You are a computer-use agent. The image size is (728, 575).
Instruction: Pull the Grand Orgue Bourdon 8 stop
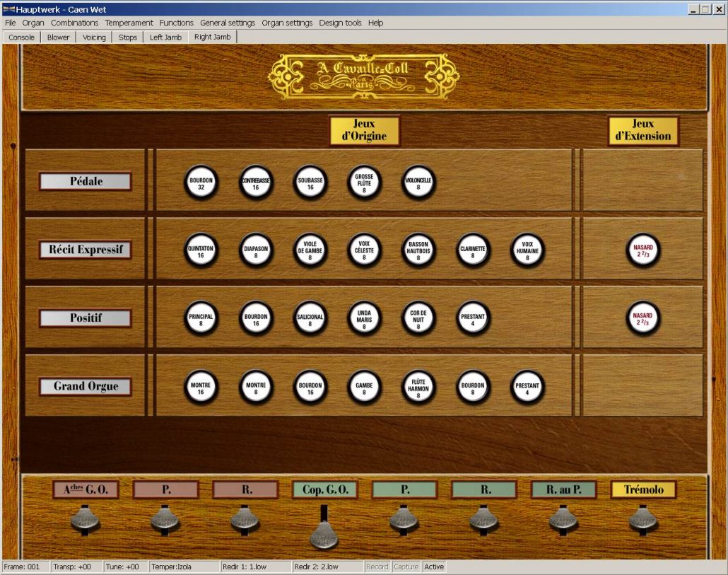click(473, 388)
